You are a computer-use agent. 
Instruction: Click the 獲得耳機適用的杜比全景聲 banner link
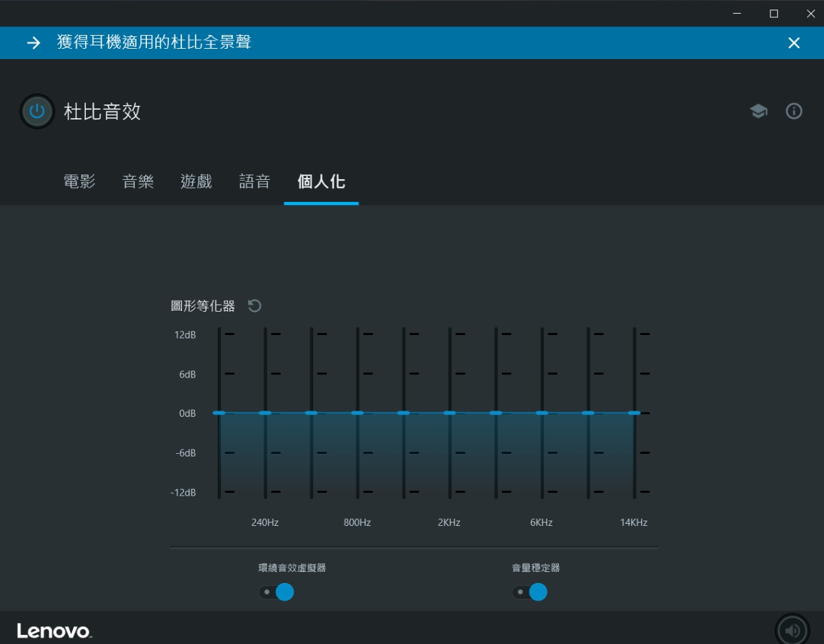[154, 43]
